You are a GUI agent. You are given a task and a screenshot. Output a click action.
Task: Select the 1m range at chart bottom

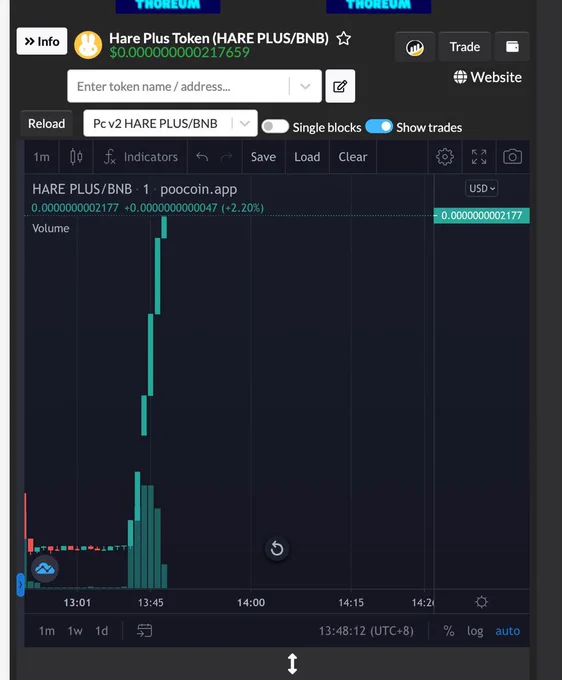coord(47,631)
